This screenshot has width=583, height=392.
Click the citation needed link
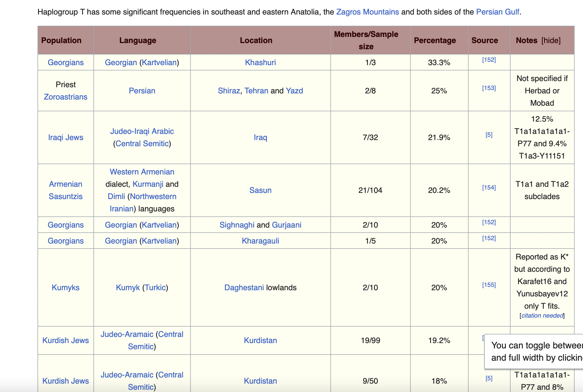pyautogui.click(x=542, y=316)
